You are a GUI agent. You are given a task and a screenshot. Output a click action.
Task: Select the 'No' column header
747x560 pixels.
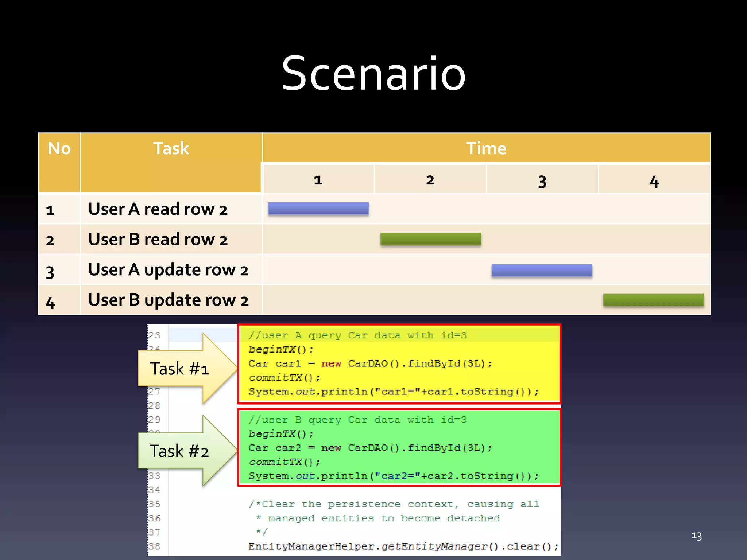(59, 163)
